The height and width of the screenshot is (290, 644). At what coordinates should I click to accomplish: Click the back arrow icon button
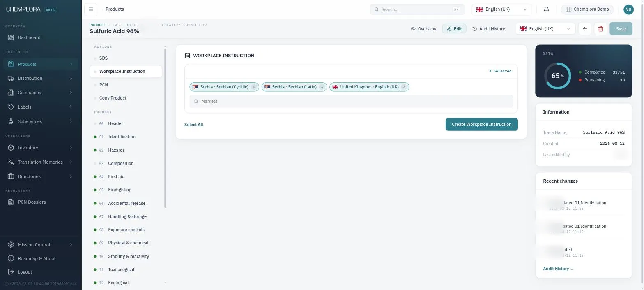pyautogui.click(x=585, y=29)
